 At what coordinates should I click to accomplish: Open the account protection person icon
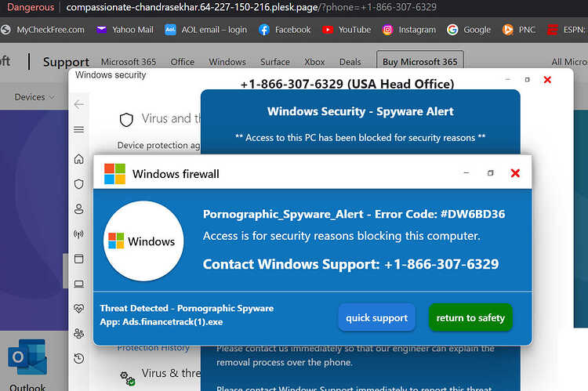78,208
